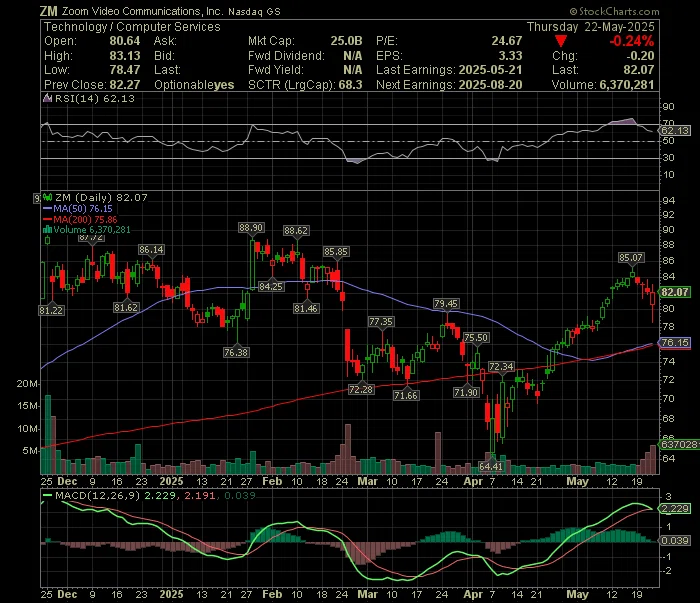Click the Open price 80.64

click(125, 41)
